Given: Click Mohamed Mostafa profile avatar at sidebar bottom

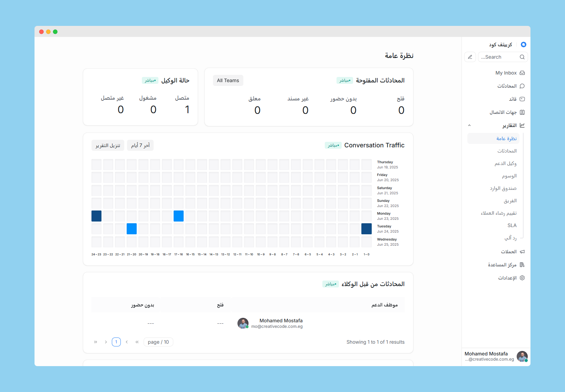Looking at the screenshot, I should pyautogui.click(x=522, y=356).
